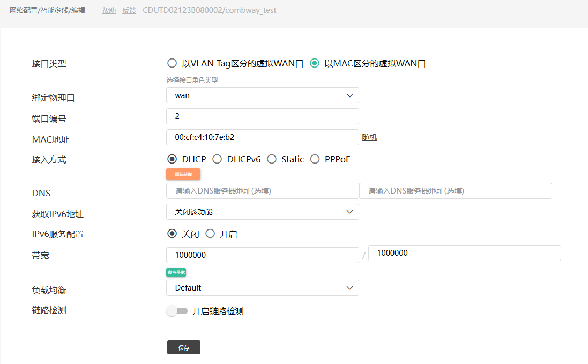The height and width of the screenshot is (364, 588).
Task: Select the VLAN Tag virtual WAN option
Action: coord(172,63)
